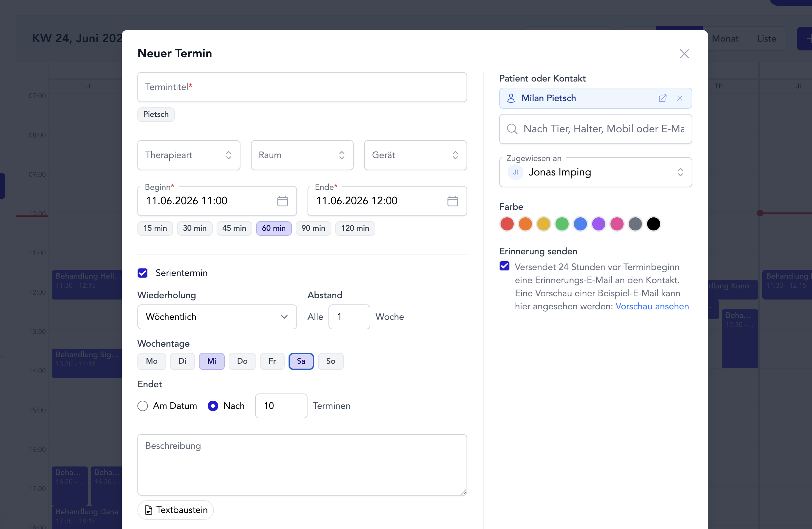Toggle the Serientermin checkbox
Screen dimensions: 812x529
pos(143,273)
